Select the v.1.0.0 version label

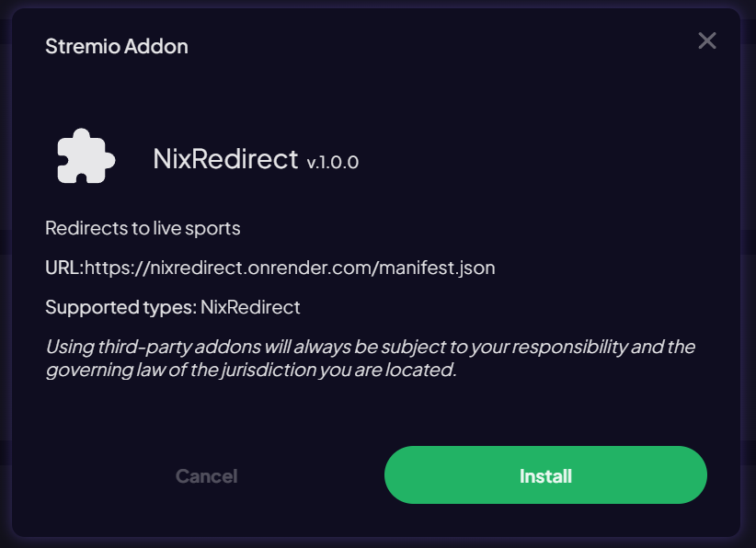tap(333, 163)
